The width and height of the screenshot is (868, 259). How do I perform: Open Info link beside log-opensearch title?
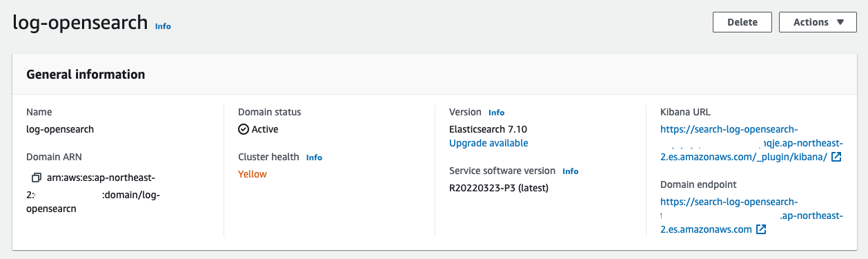163,26
